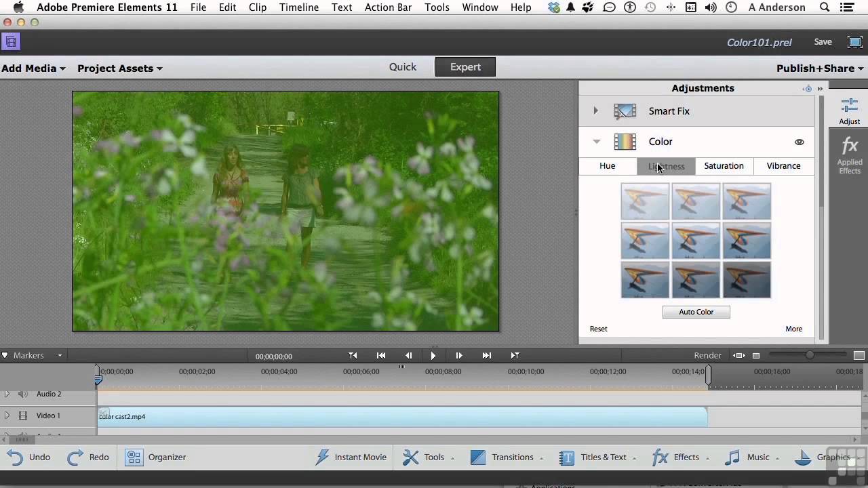Switch to Expert view mode
Viewport: 868px width, 488px height.
[x=465, y=67]
